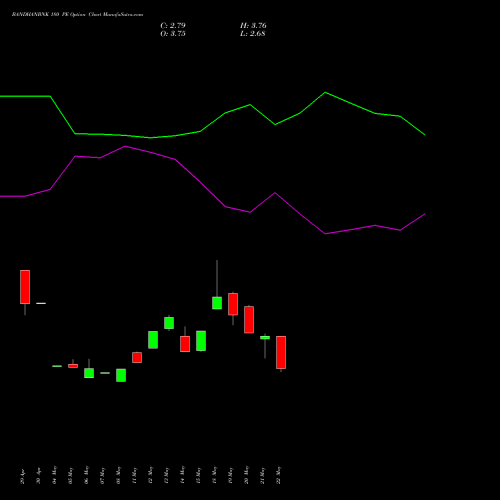Click the peak of the green indicator line
The height and width of the screenshot is (500, 500).
325,92
